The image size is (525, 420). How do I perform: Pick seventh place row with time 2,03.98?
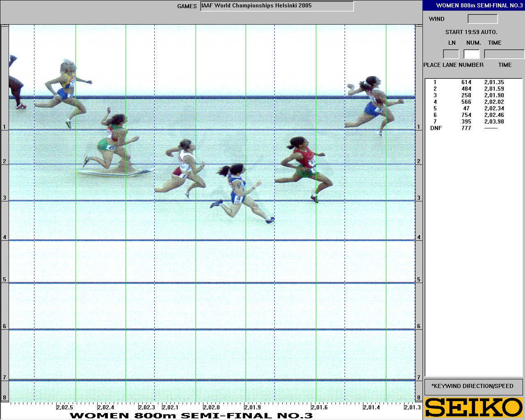[x=466, y=122]
